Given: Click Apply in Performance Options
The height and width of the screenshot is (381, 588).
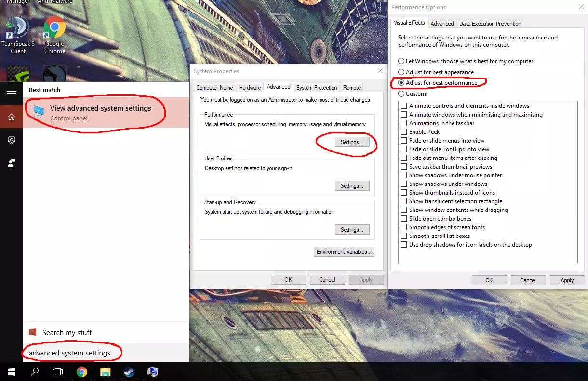Looking at the screenshot, I should 567,280.
